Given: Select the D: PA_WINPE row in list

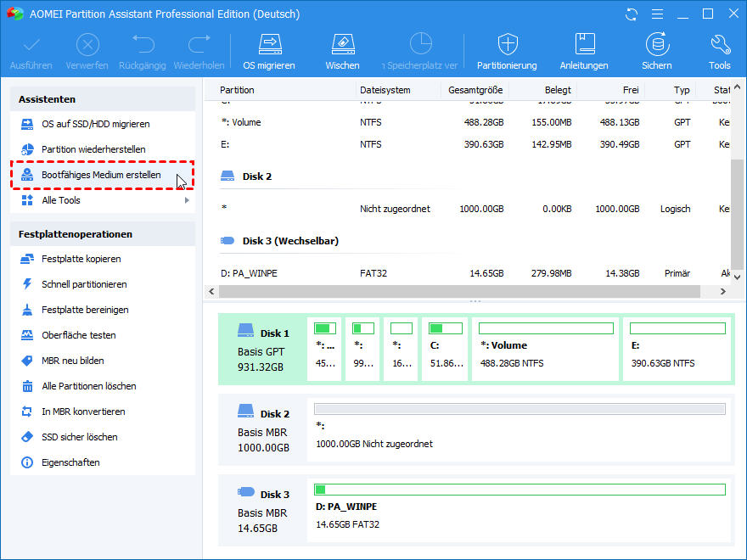Looking at the screenshot, I should (248, 273).
